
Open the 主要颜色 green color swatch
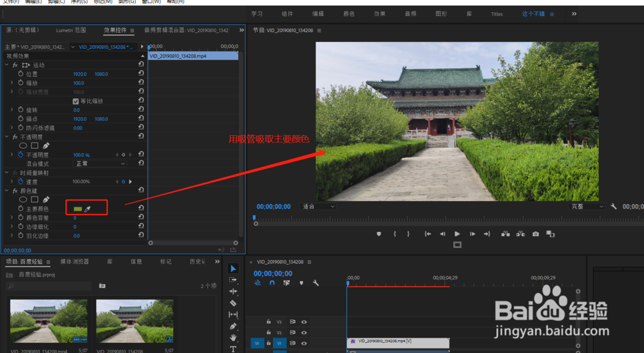tap(78, 209)
